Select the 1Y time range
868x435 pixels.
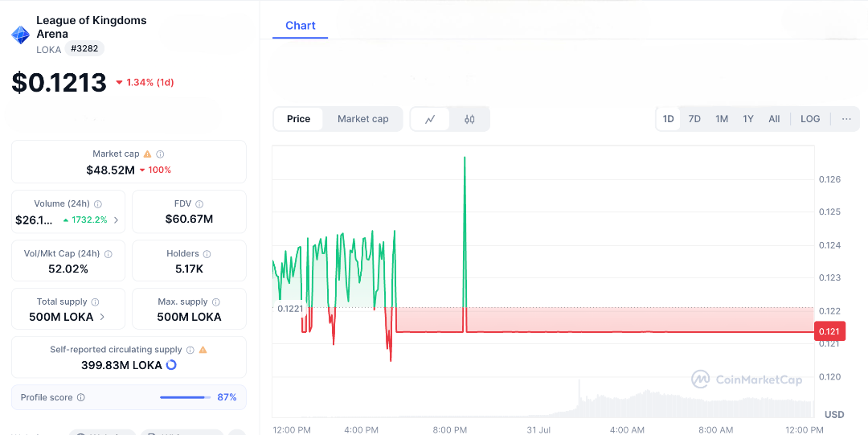(x=748, y=119)
